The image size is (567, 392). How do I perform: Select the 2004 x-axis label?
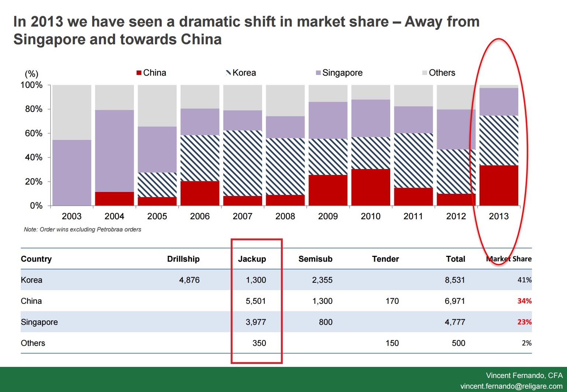(114, 216)
